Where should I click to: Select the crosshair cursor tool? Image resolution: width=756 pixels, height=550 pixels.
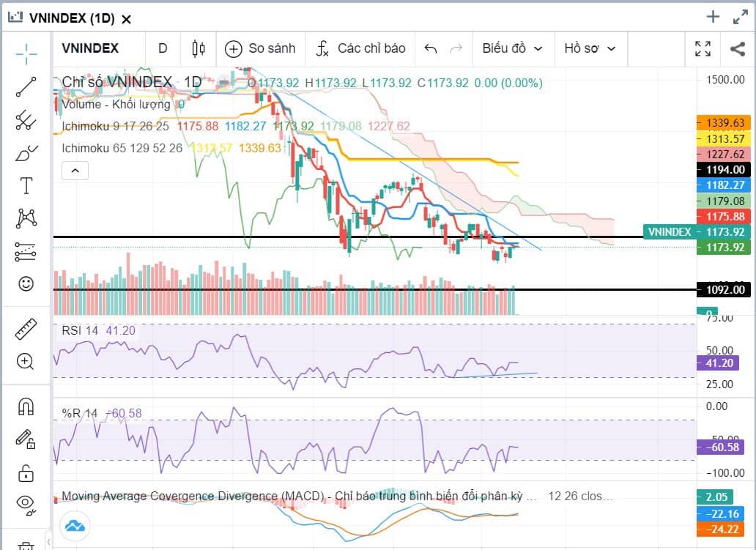[26, 53]
